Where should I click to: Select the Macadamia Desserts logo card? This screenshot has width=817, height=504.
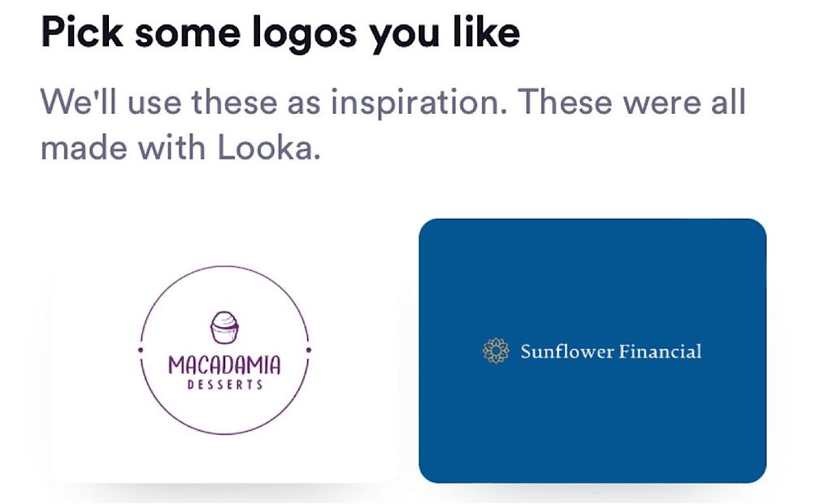pos(225,455)
